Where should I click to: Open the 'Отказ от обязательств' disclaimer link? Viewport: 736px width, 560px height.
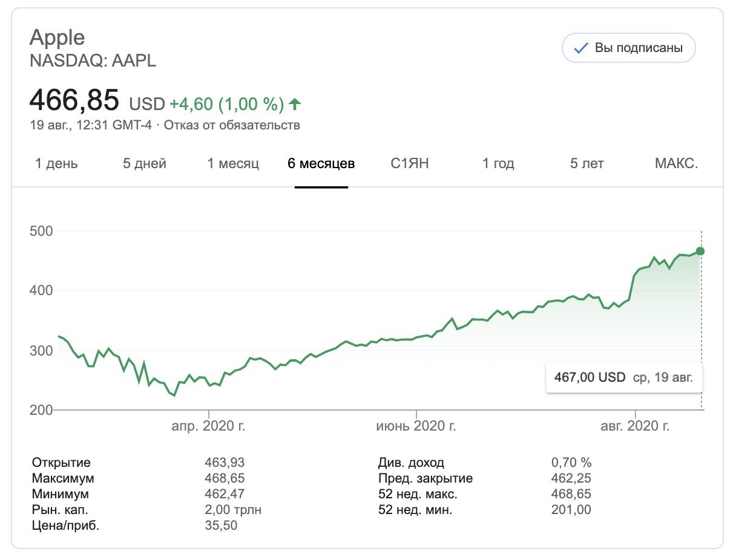click(x=232, y=126)
